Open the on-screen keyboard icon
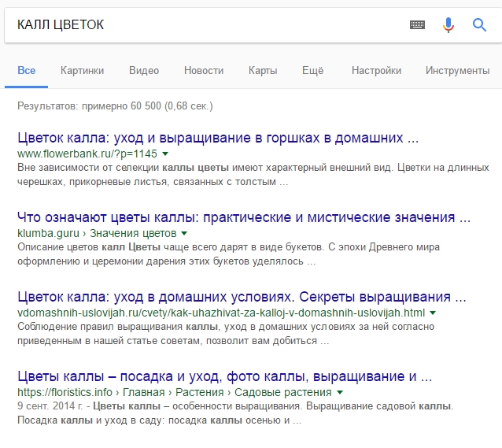Viewport: 502px width, 448px height. (417, 24)
